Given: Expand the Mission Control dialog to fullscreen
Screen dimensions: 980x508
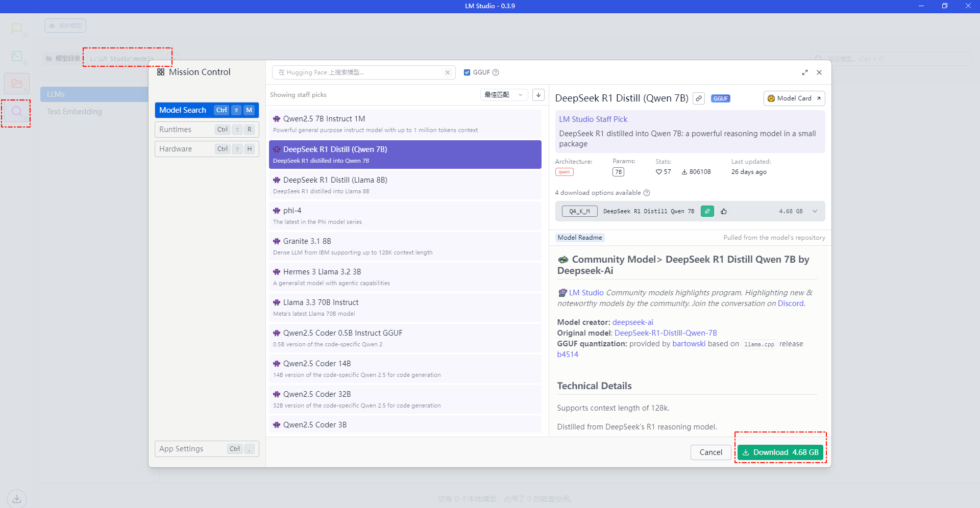Looking at the screenshot, I should [x=805, y=72].
